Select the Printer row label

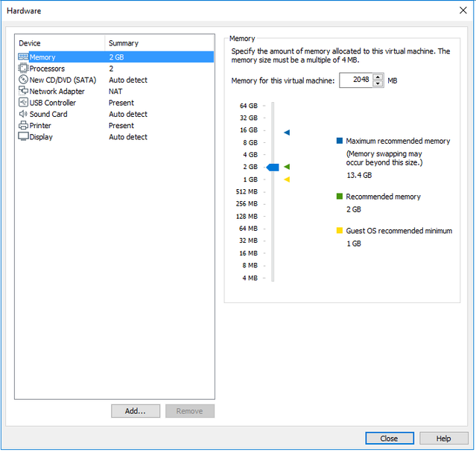point(40,126)
